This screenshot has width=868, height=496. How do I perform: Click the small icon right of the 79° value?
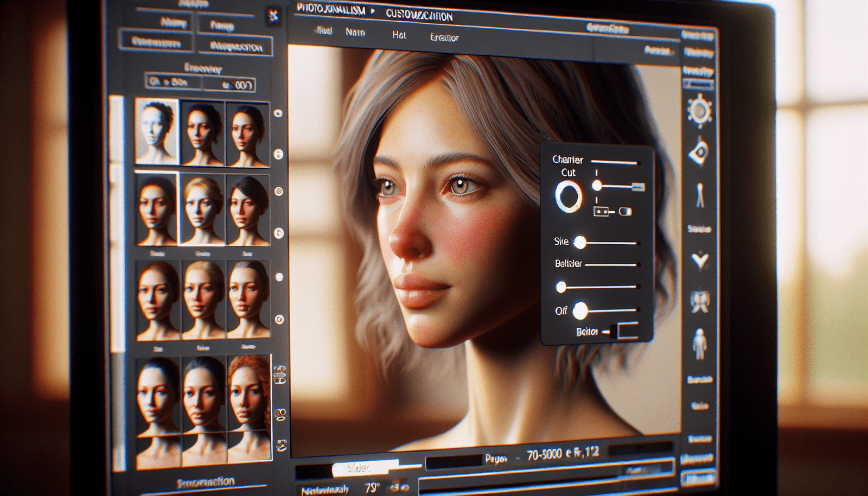(x=399, y=488)
